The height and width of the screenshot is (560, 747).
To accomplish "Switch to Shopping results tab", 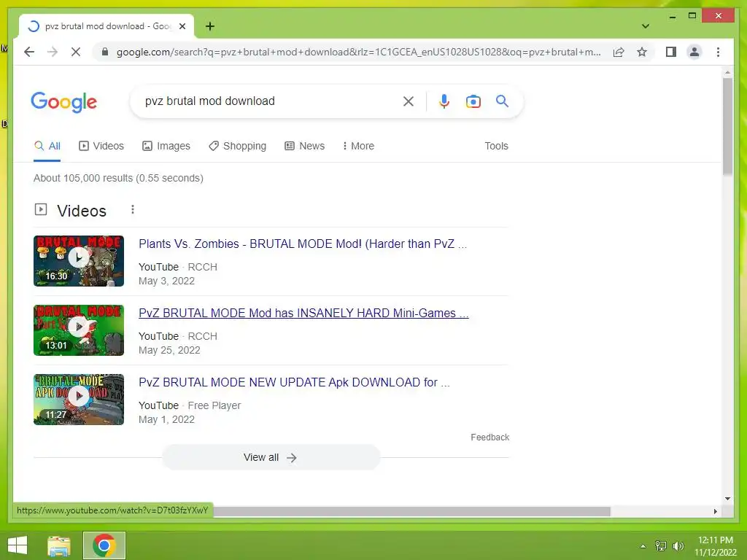I will point(237,146).
